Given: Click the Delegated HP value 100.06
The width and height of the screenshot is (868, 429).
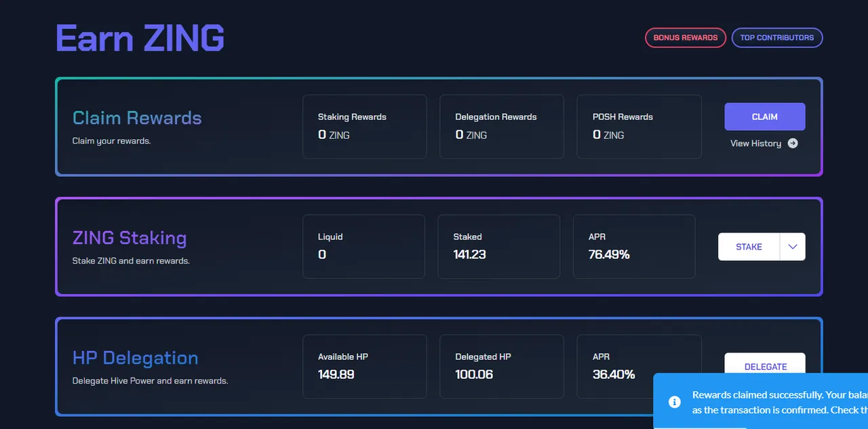Looking at the screenshot, I should pyautogui.click(x=474, y=375).
